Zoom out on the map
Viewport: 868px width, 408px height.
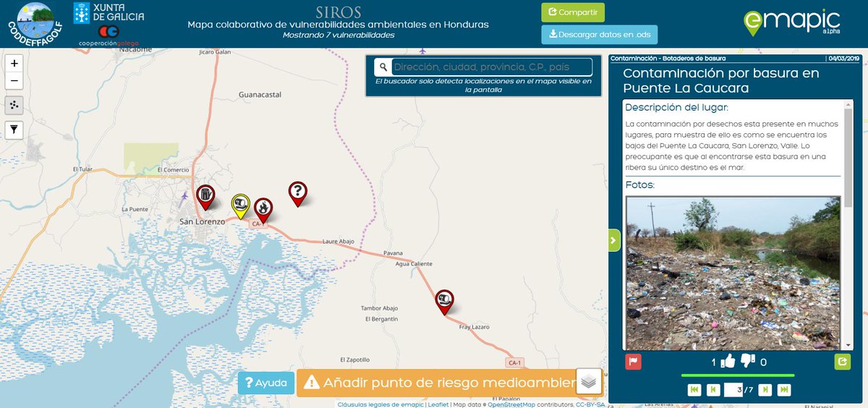pyautogui.click(x=14, y=80)
